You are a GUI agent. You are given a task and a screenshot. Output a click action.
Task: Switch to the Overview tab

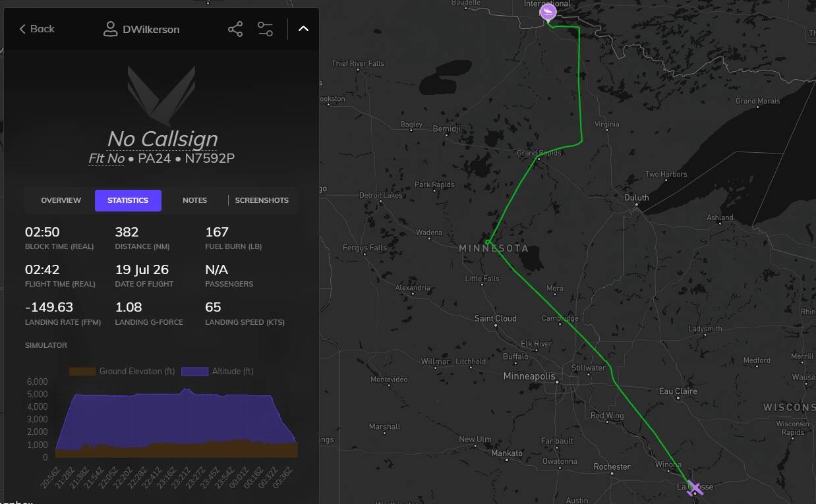coord(61,200)
